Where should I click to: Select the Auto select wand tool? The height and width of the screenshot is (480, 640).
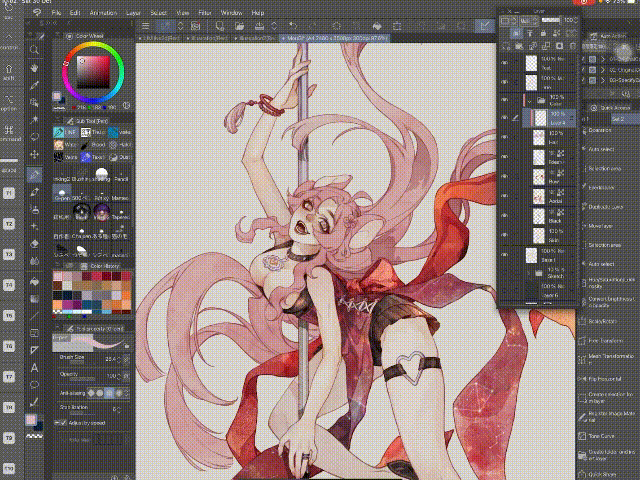click(34, 120)
